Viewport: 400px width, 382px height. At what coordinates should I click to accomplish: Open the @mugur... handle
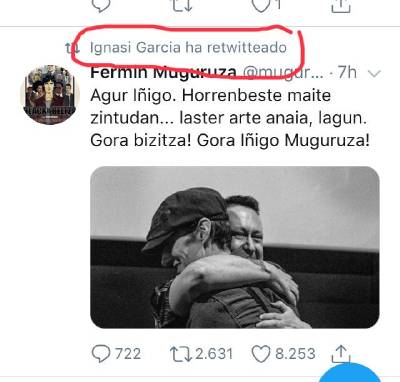[283, 72]
